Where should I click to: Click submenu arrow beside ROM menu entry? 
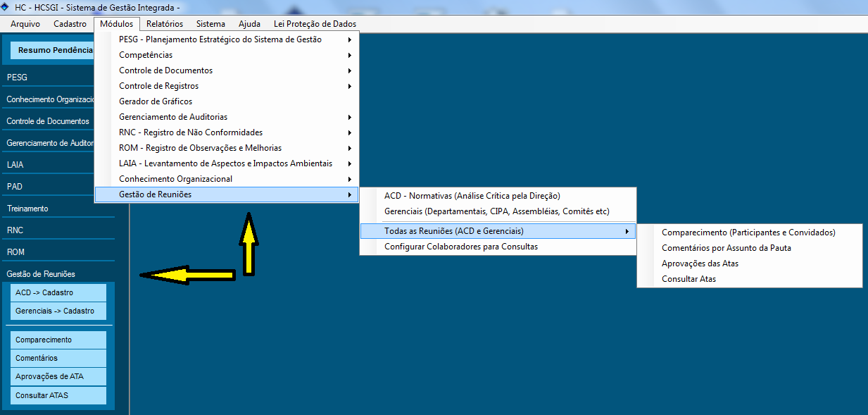(x=350, y=148)
